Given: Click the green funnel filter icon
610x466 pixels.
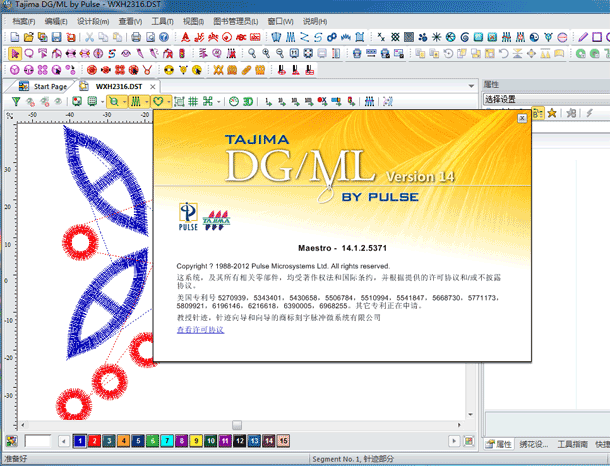Looking at the screenshot, I should [16, 102].
